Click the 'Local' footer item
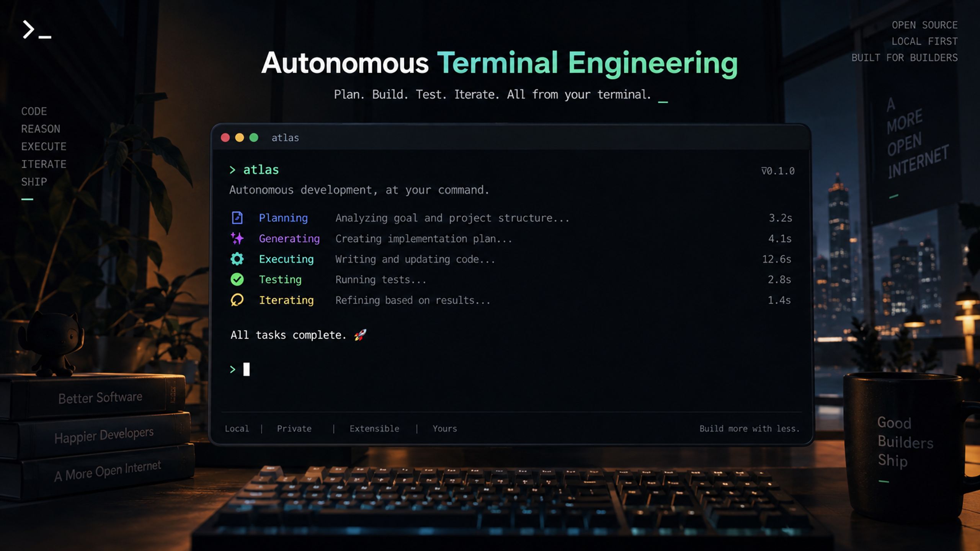The width and height of the screenshot is (980, 551). (x=237, y=429)
